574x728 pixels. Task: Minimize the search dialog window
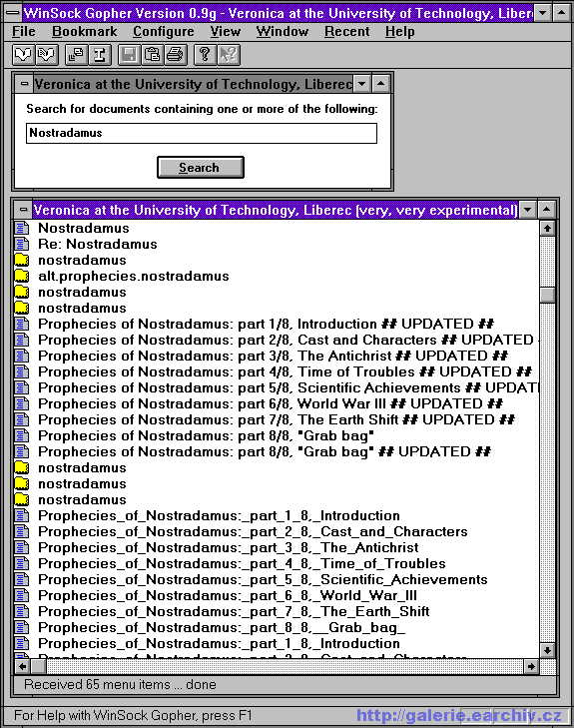pyautogui.click(x=362, y=84)
